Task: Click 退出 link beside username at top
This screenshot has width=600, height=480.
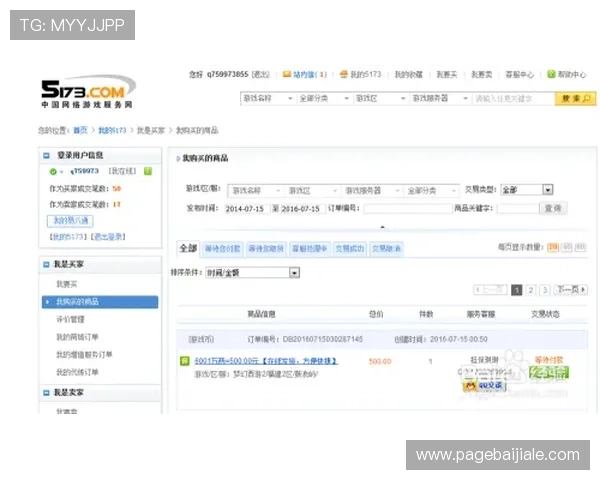Action: pos(261,74)
